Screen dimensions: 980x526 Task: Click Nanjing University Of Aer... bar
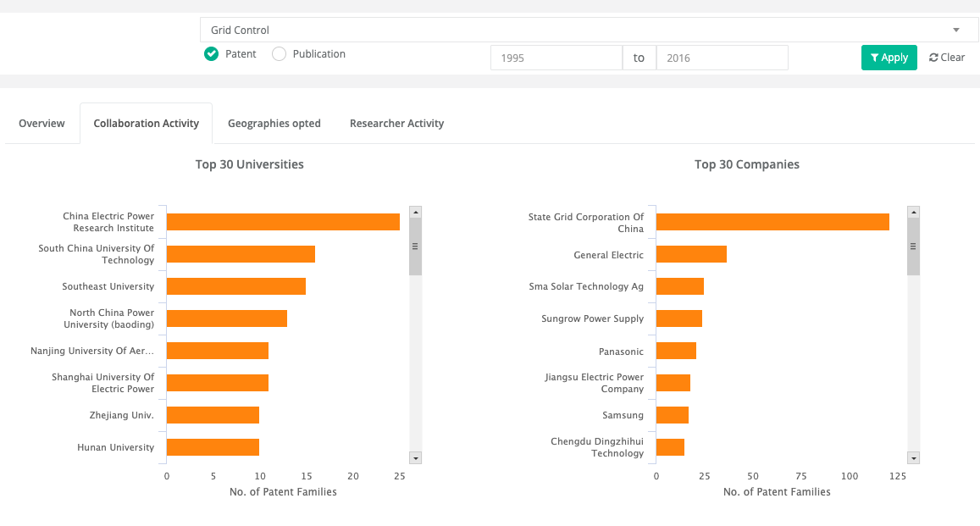click(x=218, y=351)
